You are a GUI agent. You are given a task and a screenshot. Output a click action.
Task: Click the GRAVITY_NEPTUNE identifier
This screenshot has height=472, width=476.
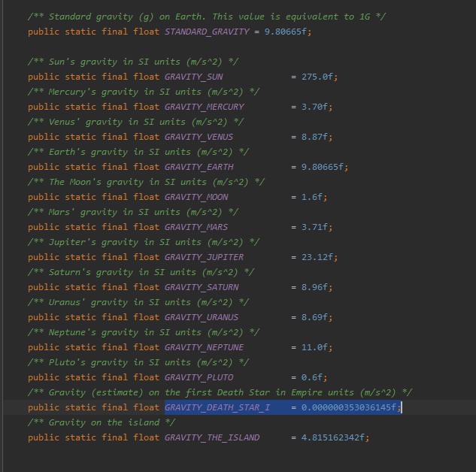coord(205,347)
